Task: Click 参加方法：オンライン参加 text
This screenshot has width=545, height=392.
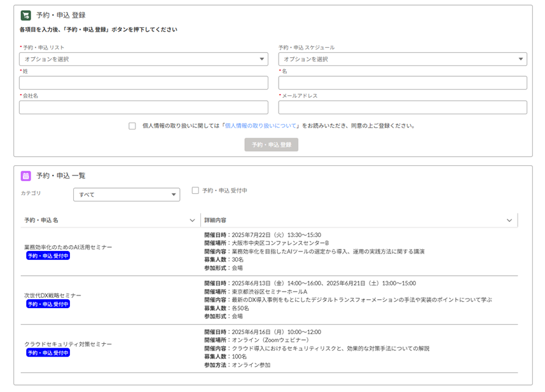Action: tap(237, 365)
